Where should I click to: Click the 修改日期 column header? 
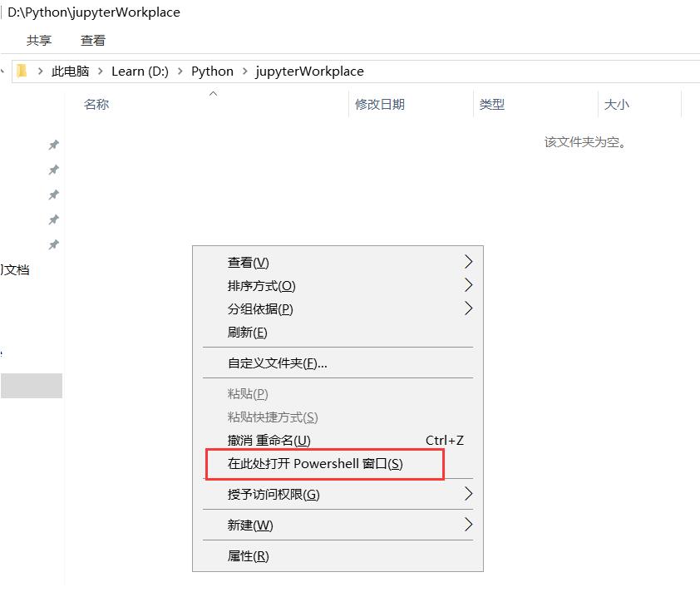coord(382,104)
